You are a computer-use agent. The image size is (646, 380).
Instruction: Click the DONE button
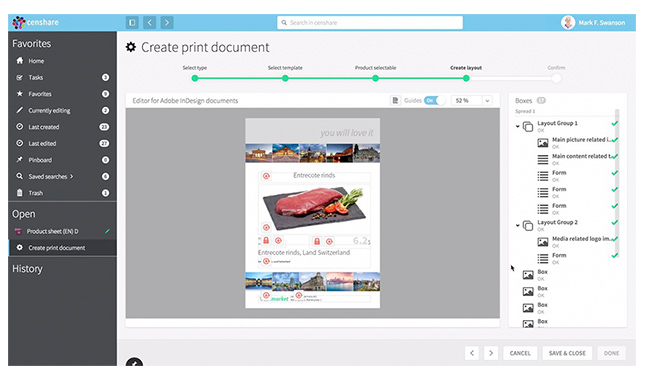(611, 353)
